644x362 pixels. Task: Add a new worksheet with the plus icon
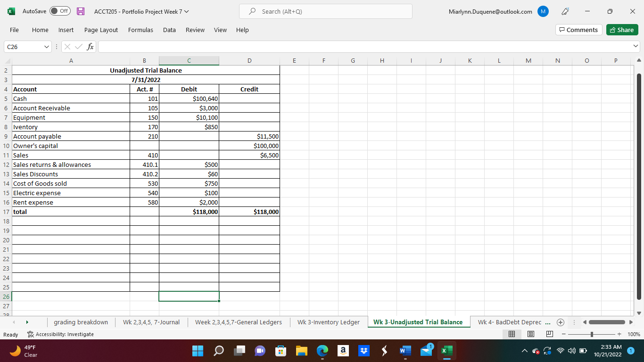tap(561, 322)
